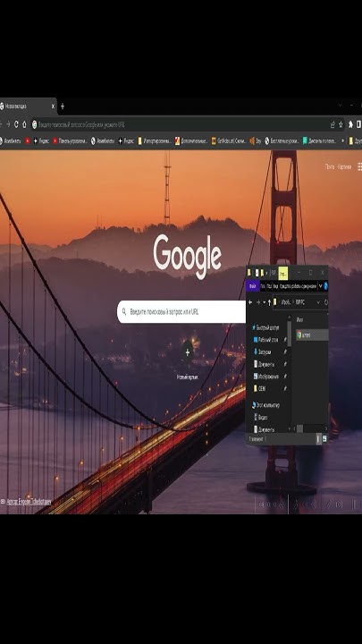This screenshot has width=362, height=644.
Task: Refresh the Explorer folder view
Action: (326, 302)
